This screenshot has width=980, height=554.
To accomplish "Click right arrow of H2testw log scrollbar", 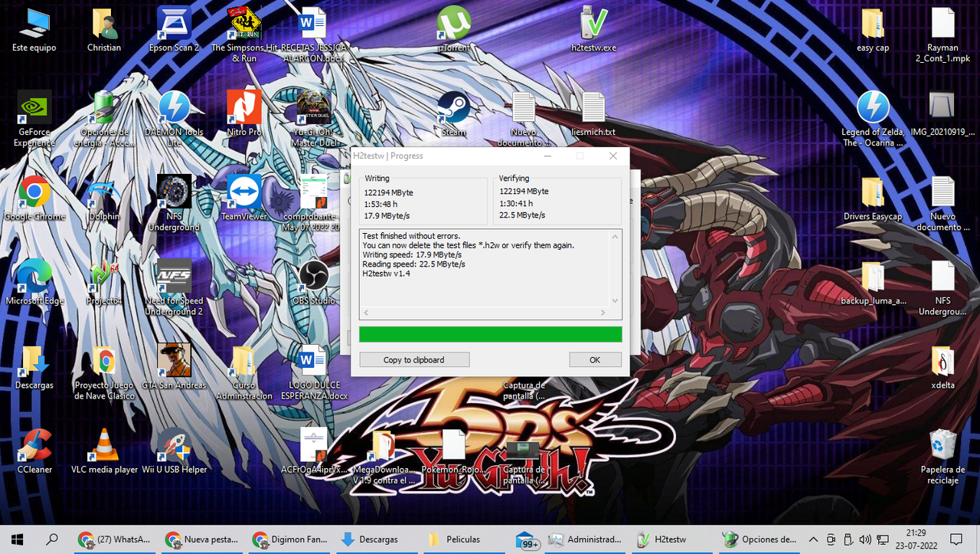I will [x=603, y=313].
